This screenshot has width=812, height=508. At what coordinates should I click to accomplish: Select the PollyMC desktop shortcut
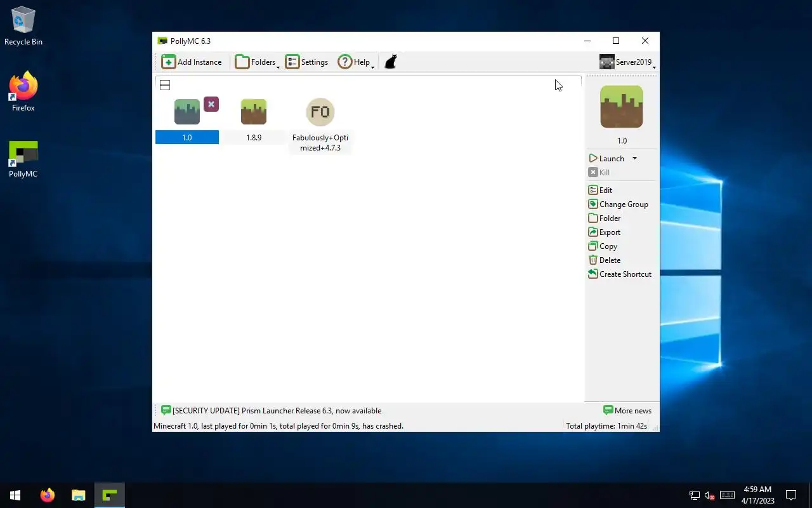(23, 159)
